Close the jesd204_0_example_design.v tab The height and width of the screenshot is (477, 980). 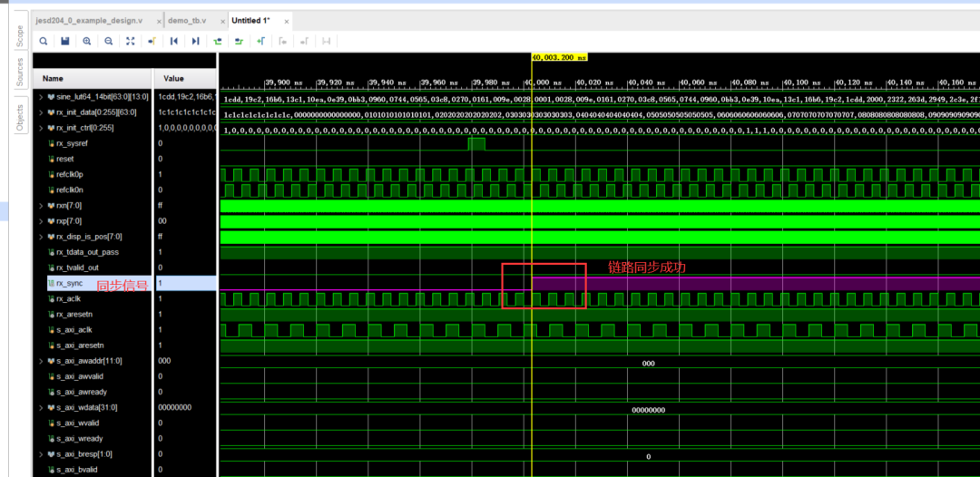pyautogui.click(x=159, y=22)
